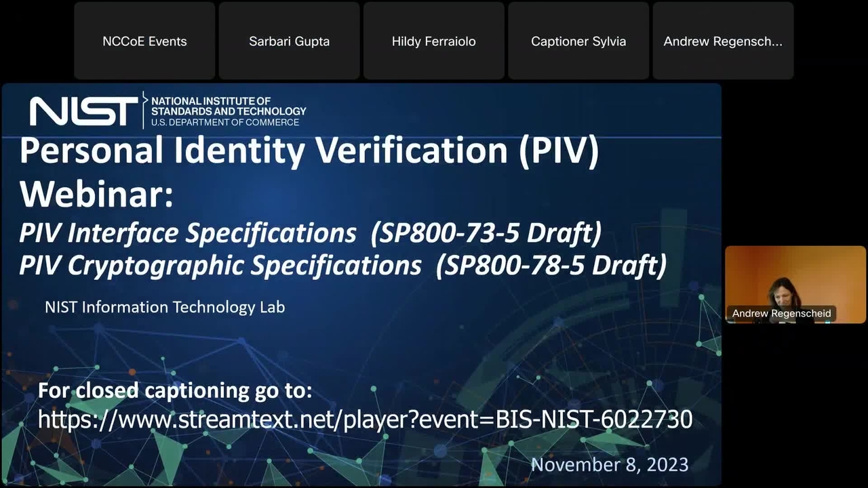Click 'For closed captioning go to:' text

pos(175,390)
